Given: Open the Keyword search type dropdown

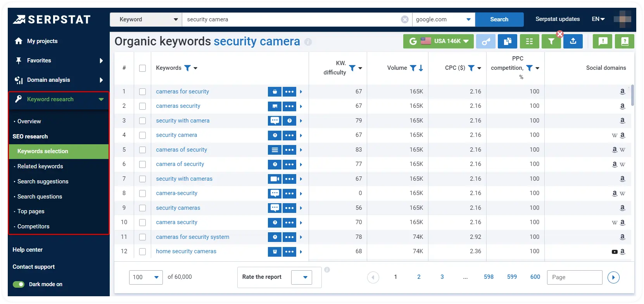Looking at the screenshot, I should (146, 19).
